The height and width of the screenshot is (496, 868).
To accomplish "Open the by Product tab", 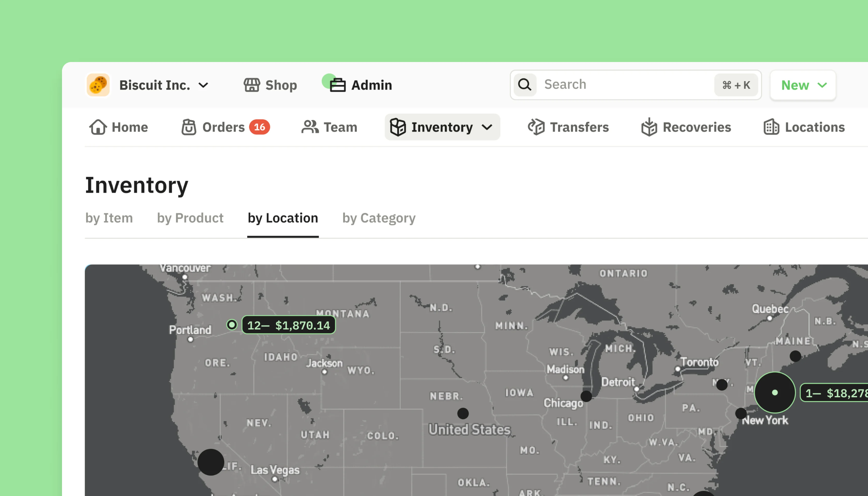I will pyautogui.click(x=190, y=218).
